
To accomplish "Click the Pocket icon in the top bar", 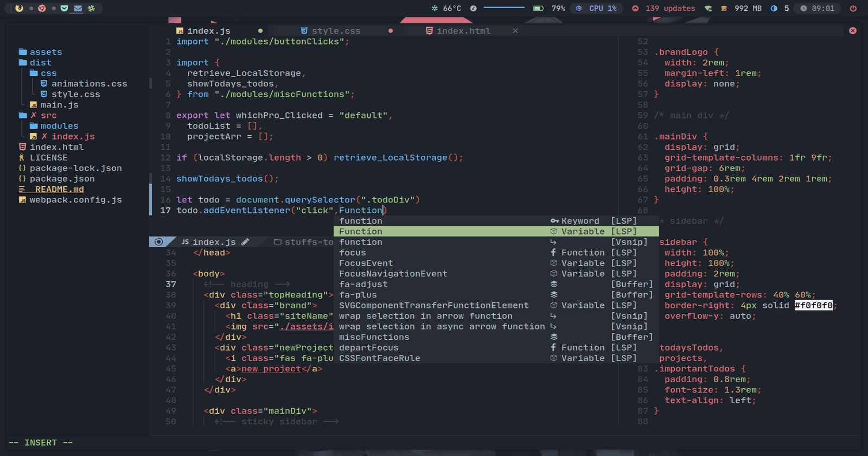I will 64,8.
